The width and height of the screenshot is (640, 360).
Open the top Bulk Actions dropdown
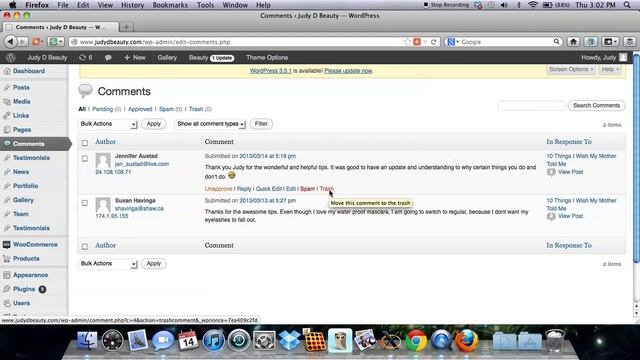108,124
